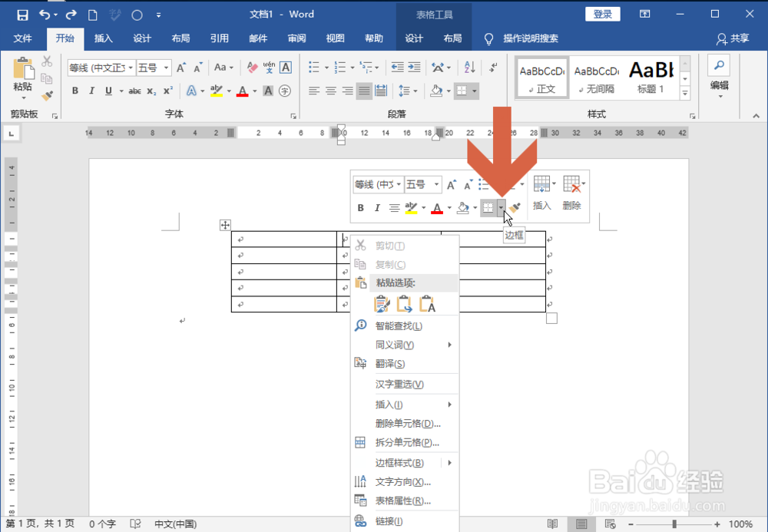
Task: Click the 中文(中国) language indicator
Action: point(175,524)
